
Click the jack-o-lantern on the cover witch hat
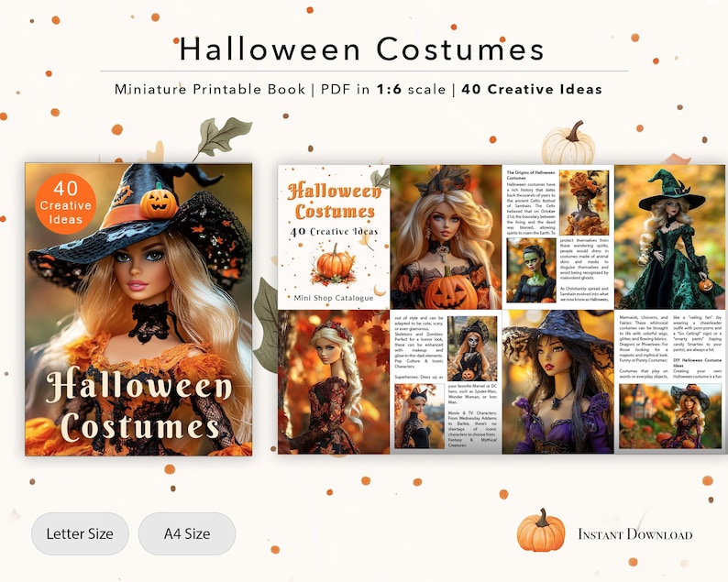[159, 203]
